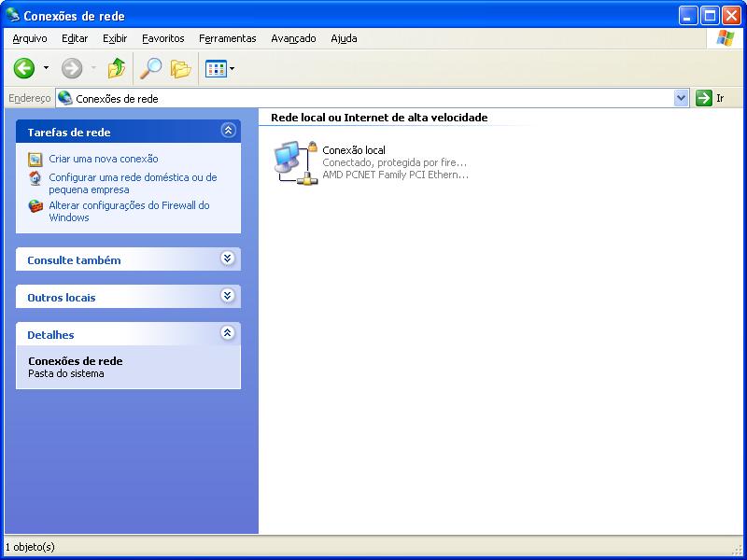Click the Views mode icon
This screenshot has width=747, height=560.
[215, 68]
